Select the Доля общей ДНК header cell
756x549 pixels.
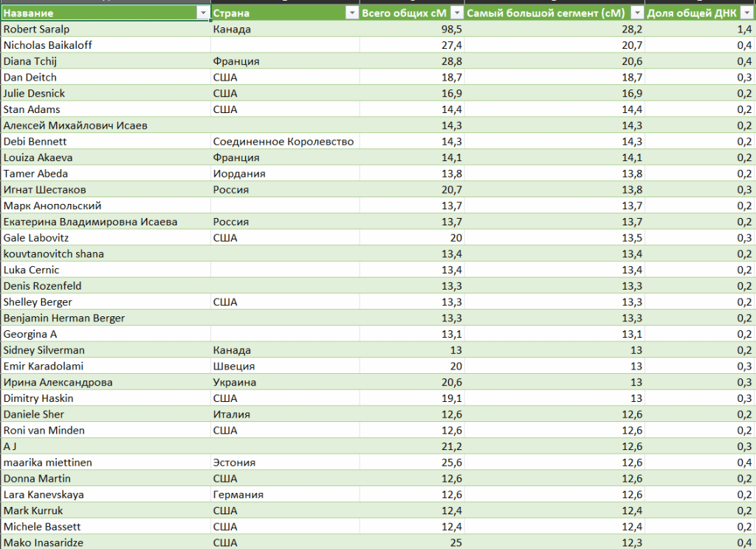click(694, 13)
